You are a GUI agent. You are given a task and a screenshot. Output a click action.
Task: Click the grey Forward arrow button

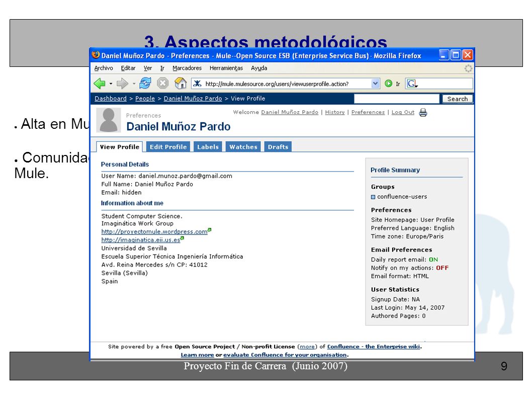coord(122,83)
